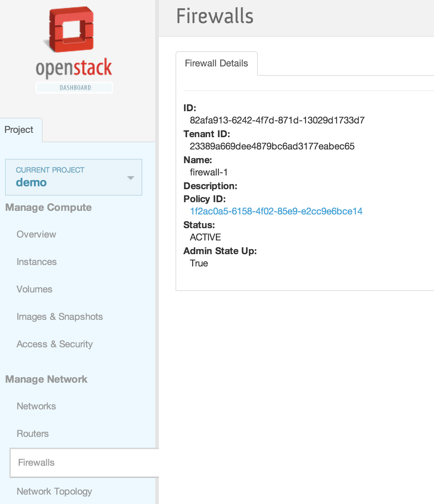Expand the Current Project dropdown arrow
This screenshot has height=504, width=434.
coord(131,178)
